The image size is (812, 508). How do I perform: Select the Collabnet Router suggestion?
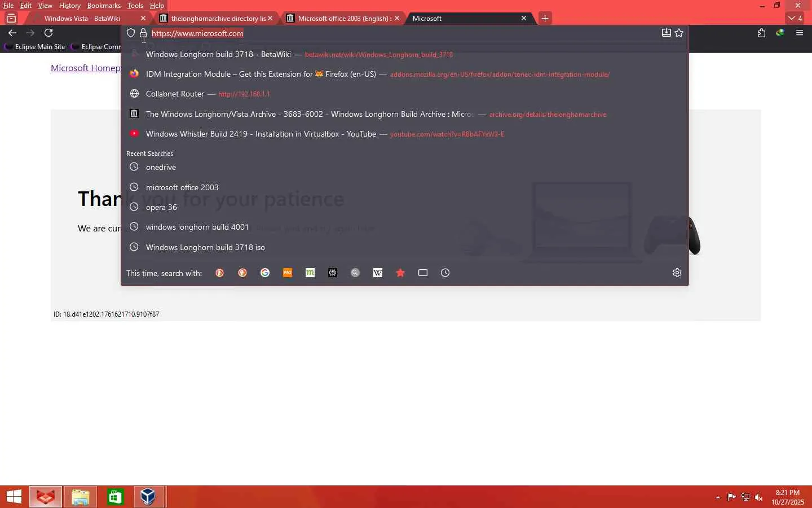(405, 94)
